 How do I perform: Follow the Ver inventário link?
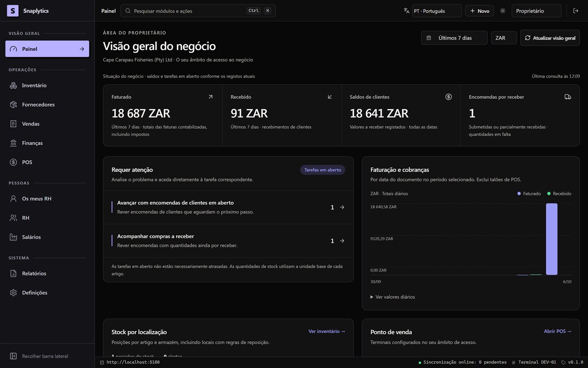[327, 331]
